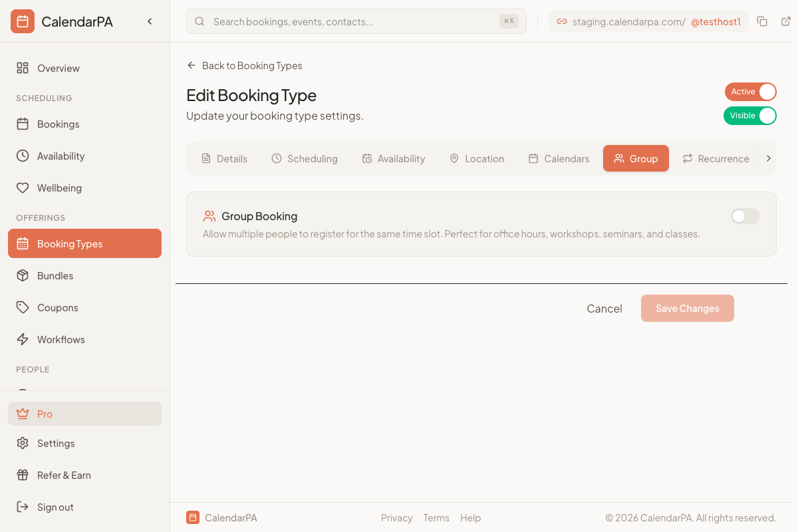
Task: Open the Refer & Earn gift icon
Action: [22, 475]
